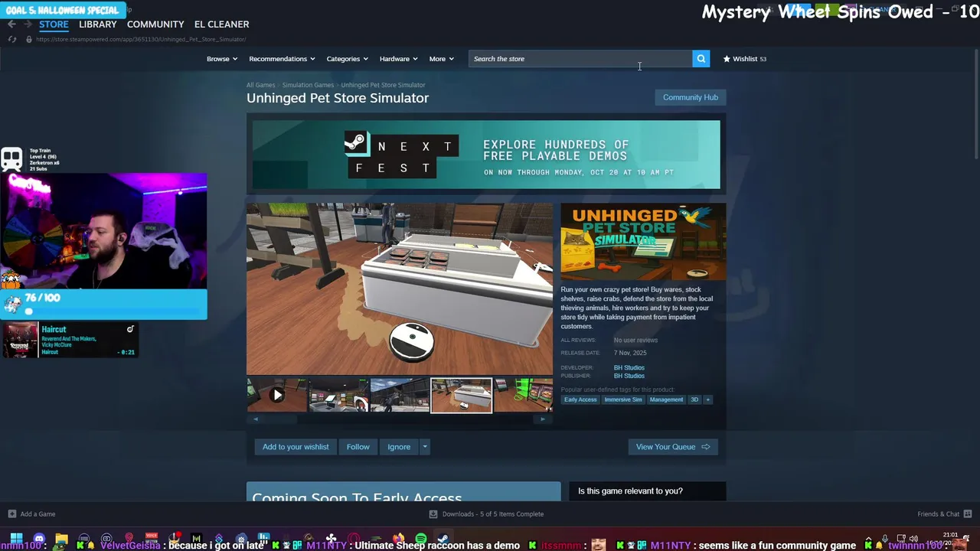Open Spotify from the taskbar
Screen dimensions: 980x551
click(x=421, y=539)
